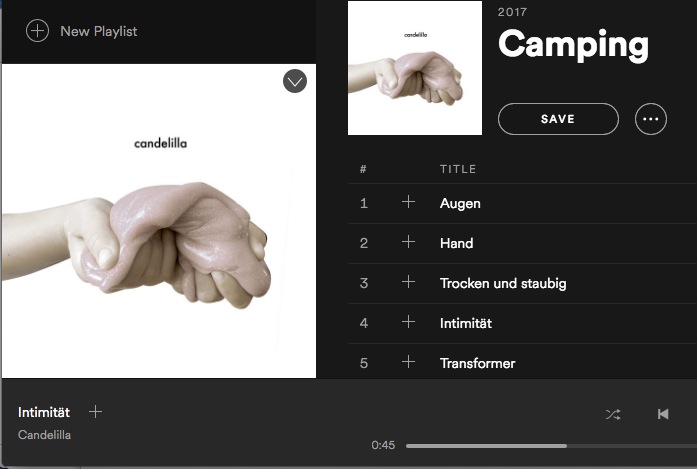Open artist Candelilla from now-playing bar
Viewport: 697px width, 469px height.
pyautogui.click(x=44, y=435)
